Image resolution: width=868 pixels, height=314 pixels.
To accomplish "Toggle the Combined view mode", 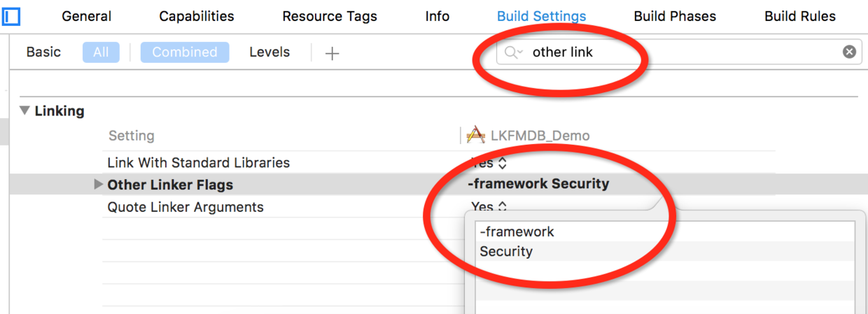I will point(185,52).
